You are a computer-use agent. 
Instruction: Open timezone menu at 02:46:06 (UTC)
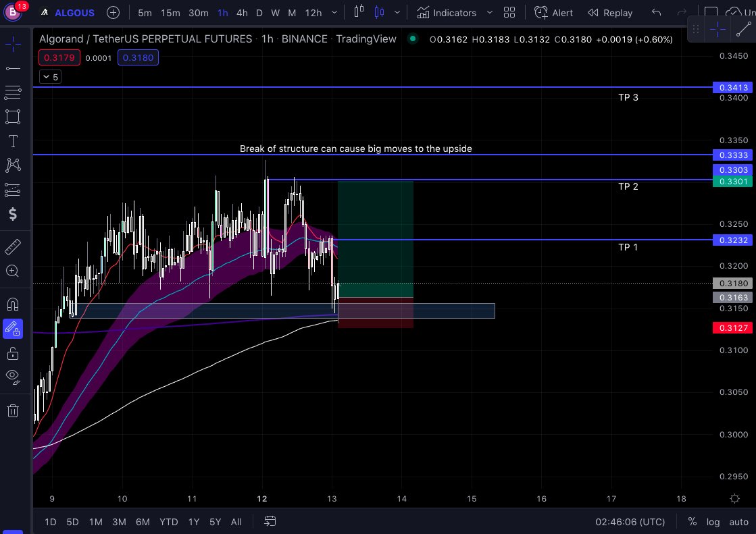630,522
